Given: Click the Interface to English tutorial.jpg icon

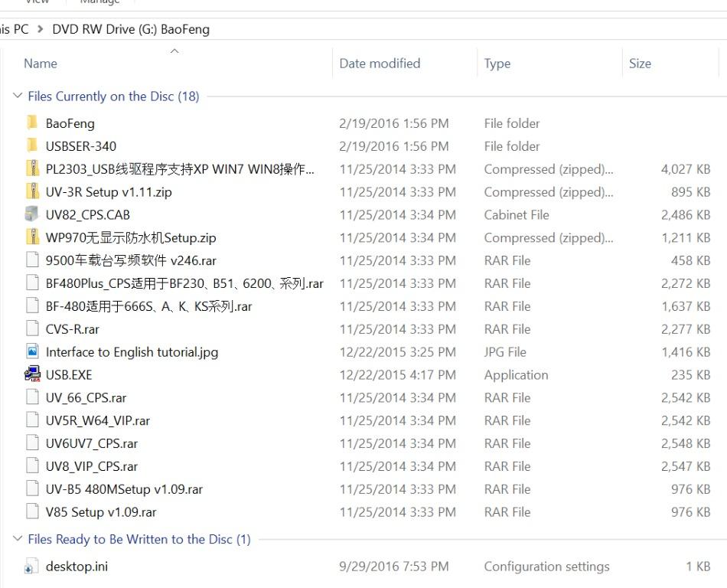Looking at the screenshot, I should 32,352.
